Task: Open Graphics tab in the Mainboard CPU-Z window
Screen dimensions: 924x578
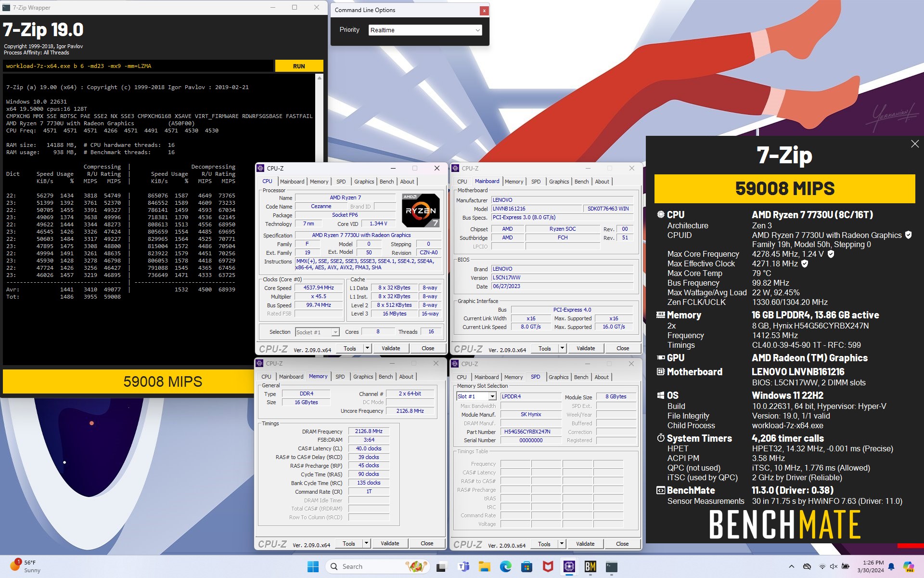Action: [x=559, y=182]
